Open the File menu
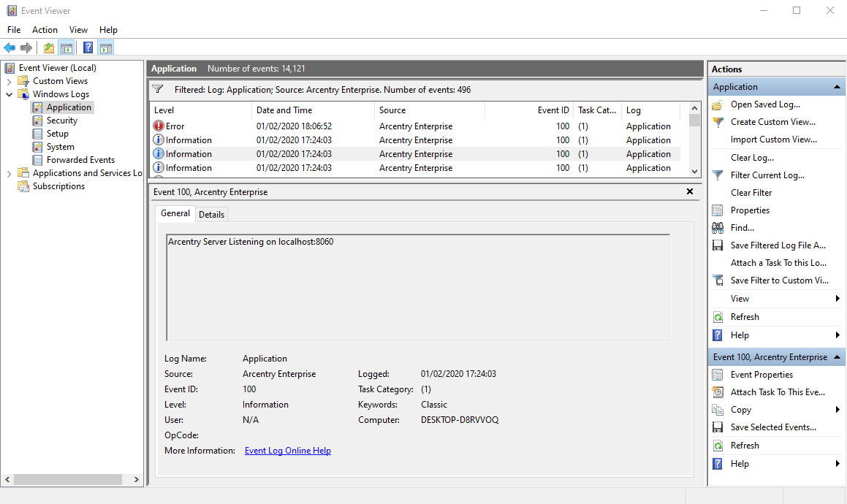 (x=14, y=30)
